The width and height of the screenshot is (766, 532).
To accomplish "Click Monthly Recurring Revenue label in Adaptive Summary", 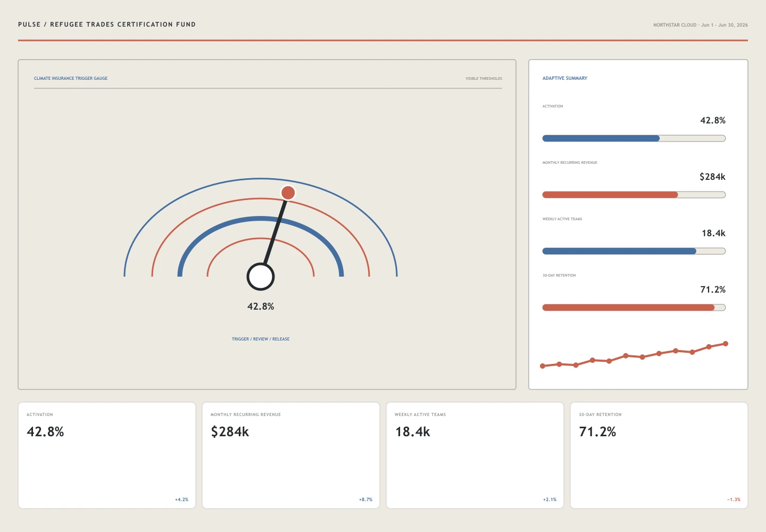I will (x=570, y=163).
